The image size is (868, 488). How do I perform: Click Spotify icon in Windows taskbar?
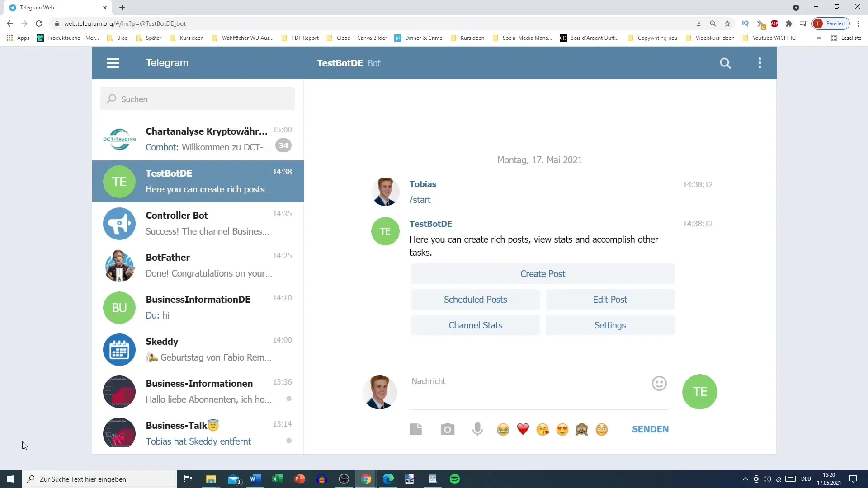click(x=455, y=479)
